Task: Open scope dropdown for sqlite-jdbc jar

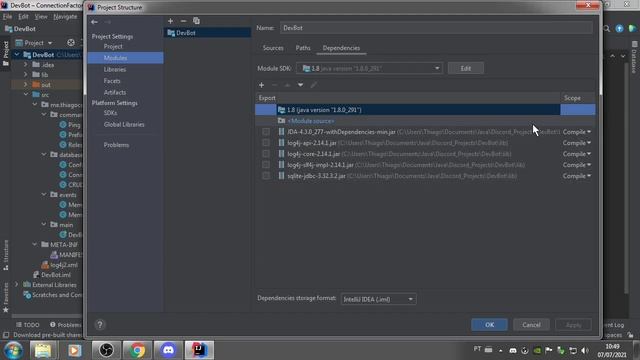Action: pyautogui.click(x=577, y=176)
